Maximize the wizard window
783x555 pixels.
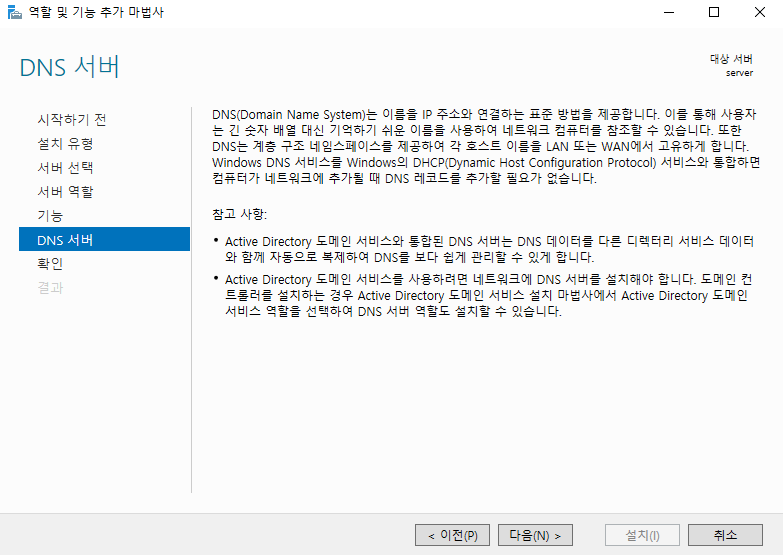click(714, 12)
